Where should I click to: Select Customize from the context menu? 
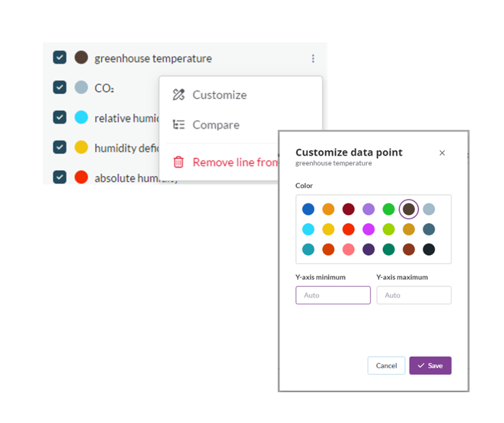[x=219, y=95]
